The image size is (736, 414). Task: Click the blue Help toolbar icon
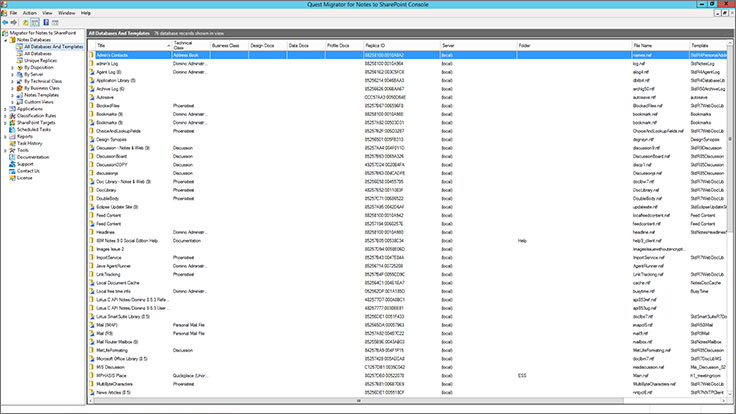[46, 23]
